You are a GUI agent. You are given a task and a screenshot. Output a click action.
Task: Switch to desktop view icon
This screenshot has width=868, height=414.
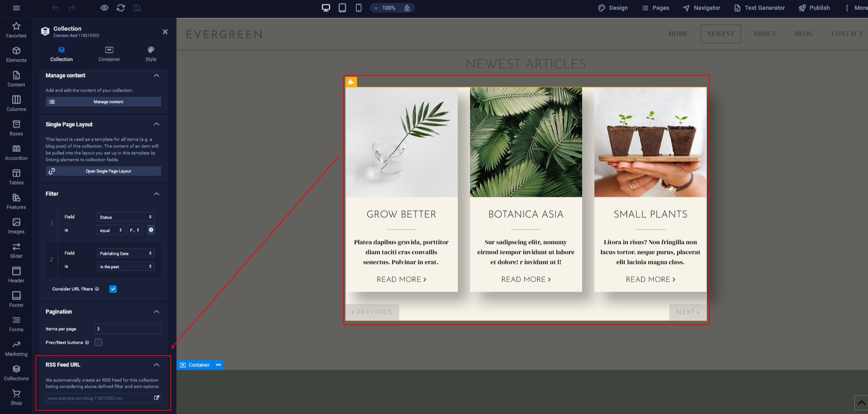pyautogui.click(x=326, y=8)
